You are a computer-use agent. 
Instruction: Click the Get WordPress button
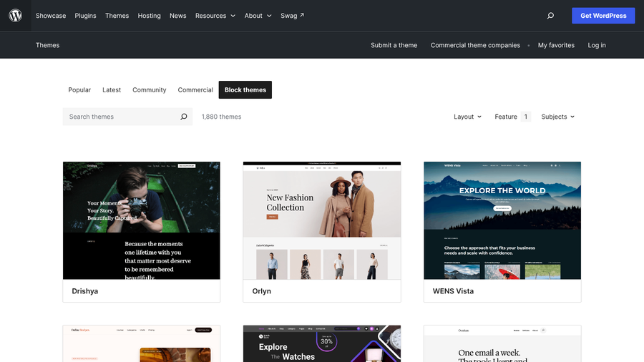coord(603,16)
